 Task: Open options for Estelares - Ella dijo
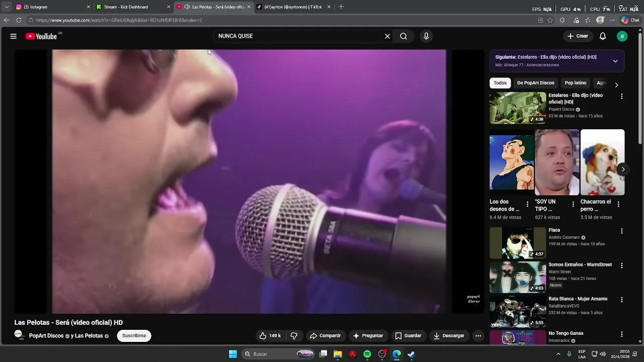pos(621,96)
